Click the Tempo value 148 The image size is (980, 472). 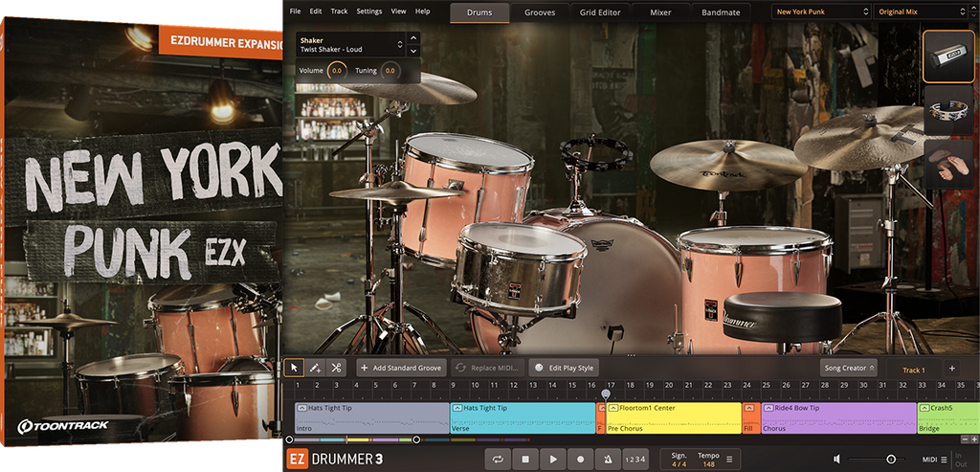click(x=708, y=464)
